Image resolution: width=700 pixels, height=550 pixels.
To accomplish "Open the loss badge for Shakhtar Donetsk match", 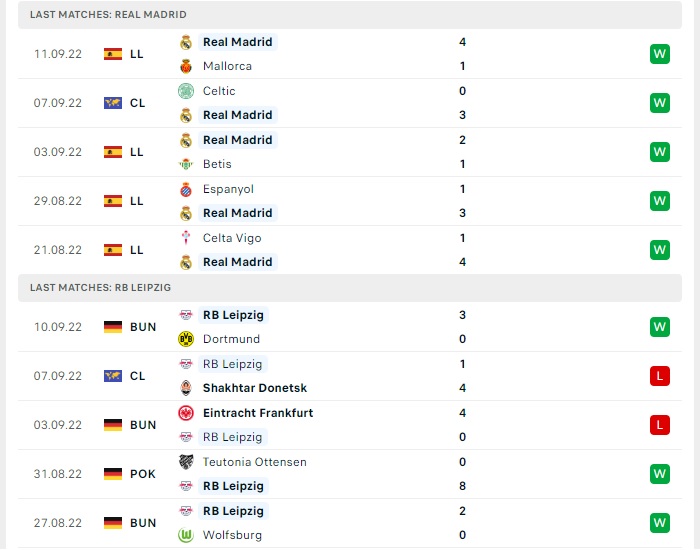I will coord(660,376).
